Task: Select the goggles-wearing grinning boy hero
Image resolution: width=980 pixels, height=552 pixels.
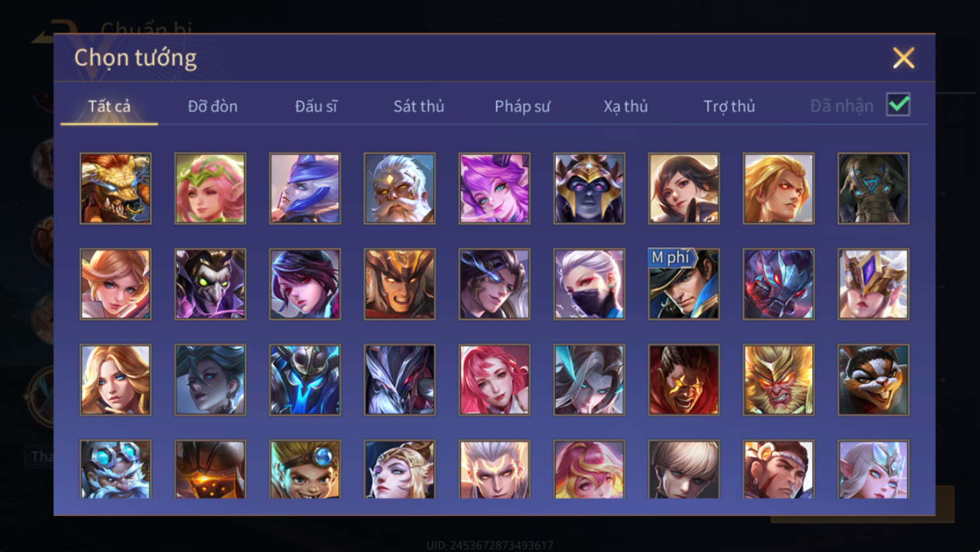Action: point(305,469)
